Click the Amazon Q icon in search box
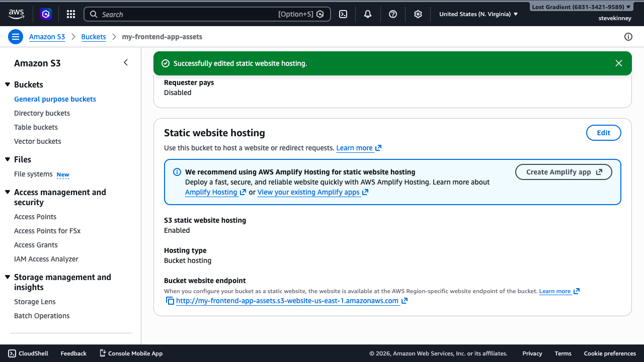644x362 pixels. pyautogui.click(x=320, y=14)
